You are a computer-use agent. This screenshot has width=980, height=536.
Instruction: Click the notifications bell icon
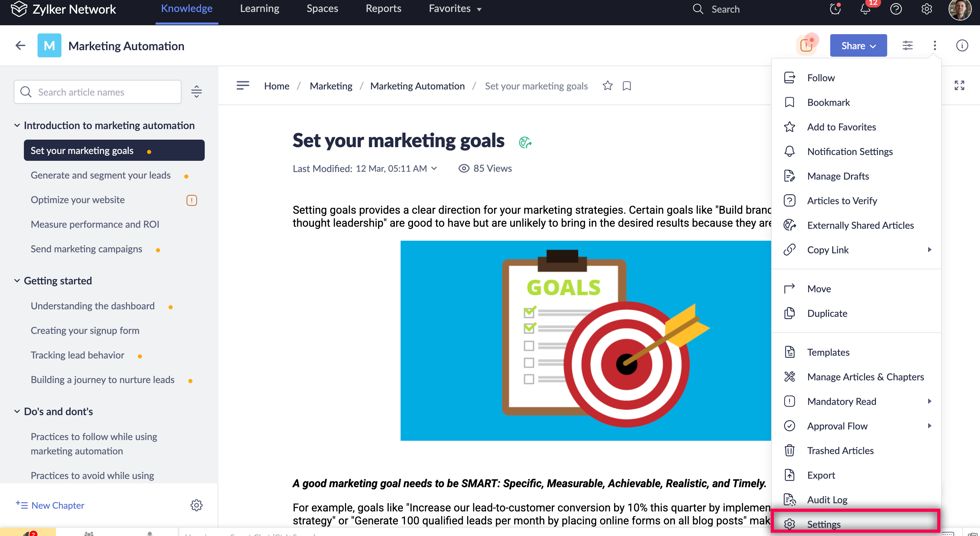pos(865,9)
